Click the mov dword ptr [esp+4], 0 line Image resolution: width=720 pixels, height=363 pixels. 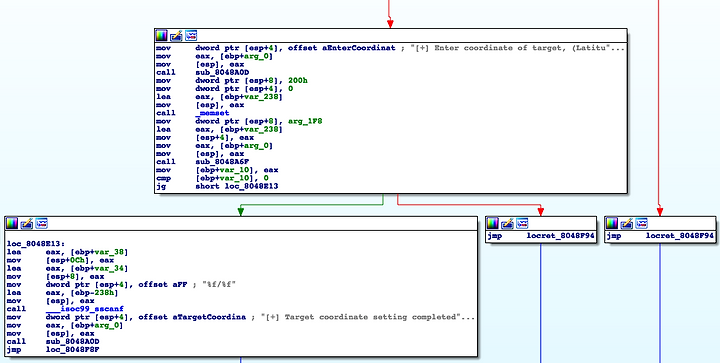click(225, 89)
